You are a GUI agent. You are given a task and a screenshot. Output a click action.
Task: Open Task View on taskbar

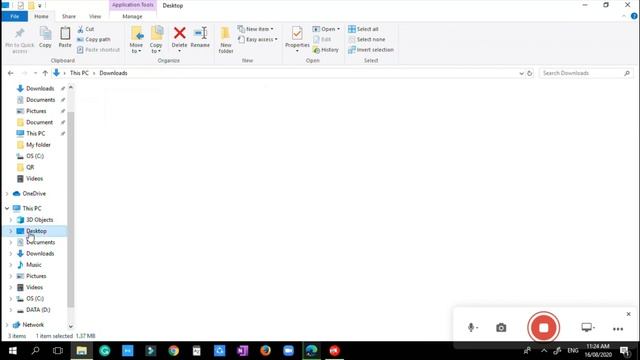58,351
